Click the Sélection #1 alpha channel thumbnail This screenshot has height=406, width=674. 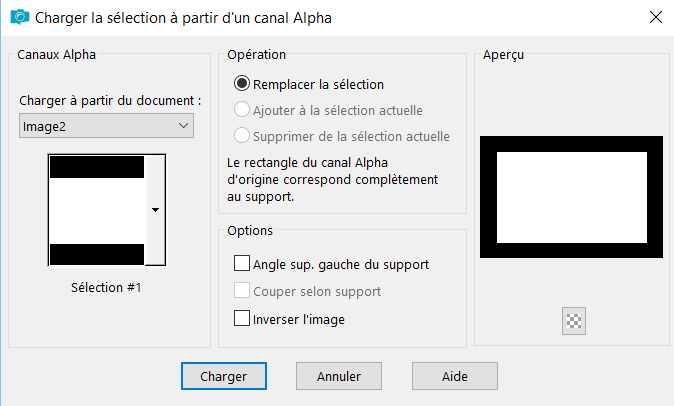click(x=97, y=210)
